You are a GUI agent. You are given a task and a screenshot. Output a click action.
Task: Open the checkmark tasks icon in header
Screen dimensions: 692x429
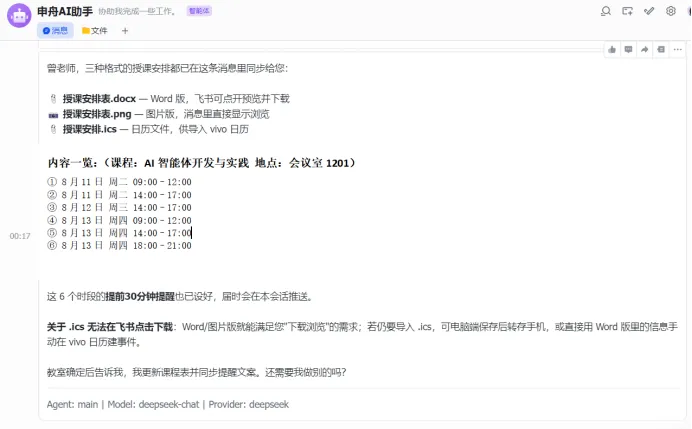click(649, 11)
